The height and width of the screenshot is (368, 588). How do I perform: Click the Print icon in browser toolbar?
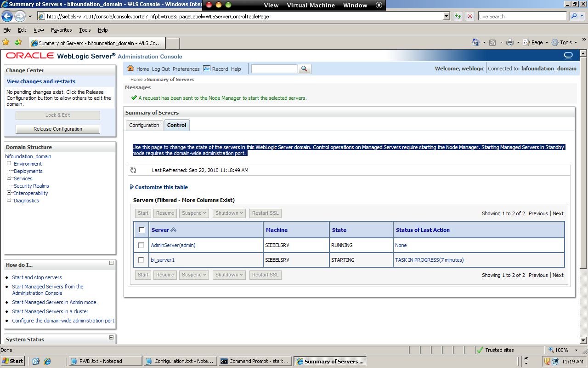(x=510, y=42)
